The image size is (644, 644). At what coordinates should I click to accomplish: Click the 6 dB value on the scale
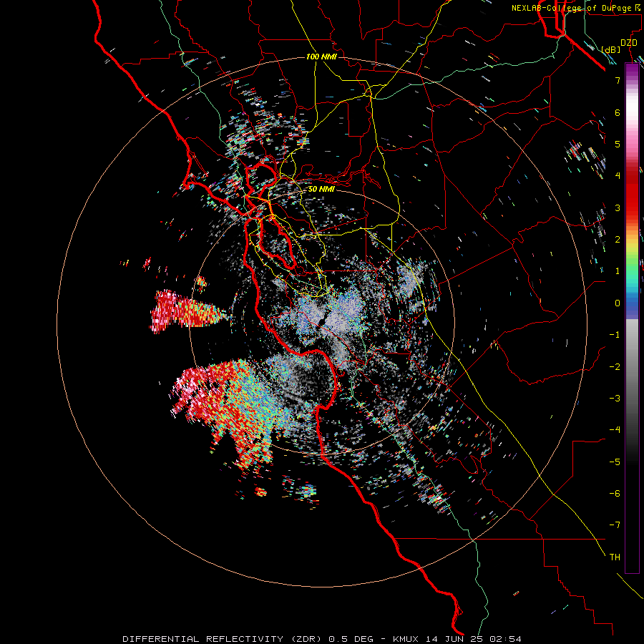click(618, 112)
